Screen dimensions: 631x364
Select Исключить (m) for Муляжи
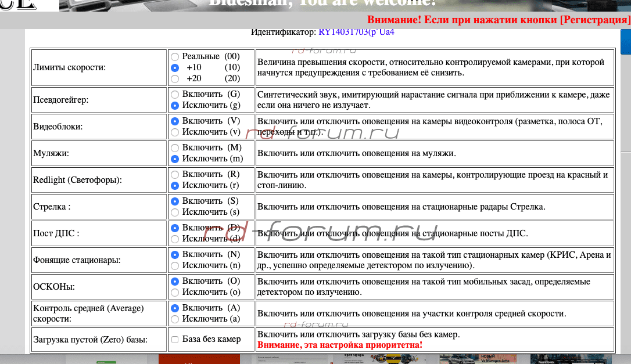175,159
